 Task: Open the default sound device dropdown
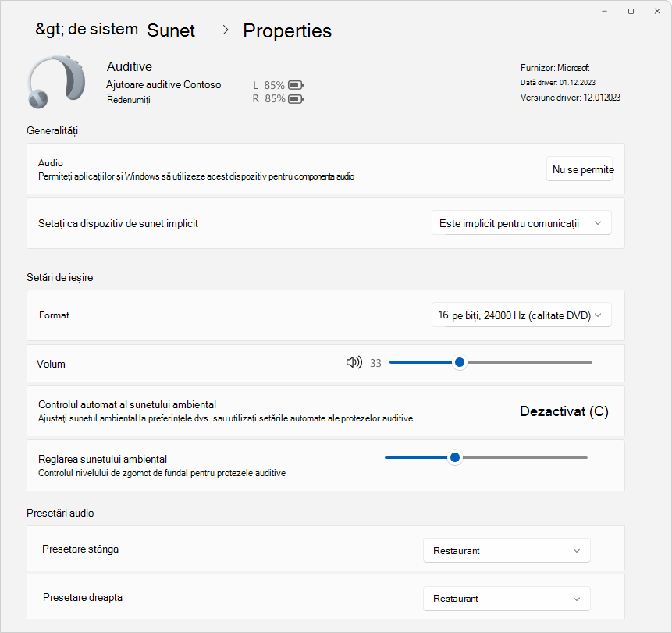(x=521, y=223)
